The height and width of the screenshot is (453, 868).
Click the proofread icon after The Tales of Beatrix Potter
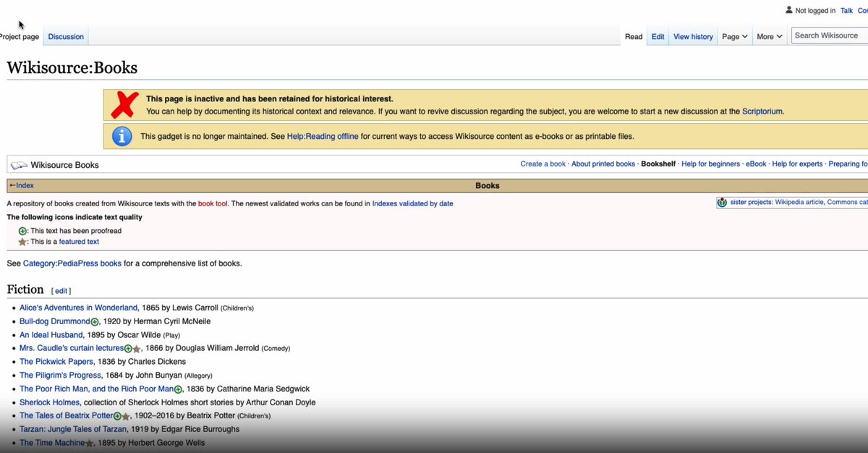click(117, 416)
